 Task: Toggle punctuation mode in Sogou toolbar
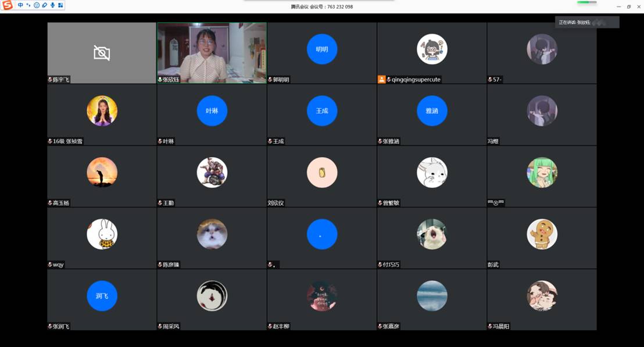coord(28,5)
